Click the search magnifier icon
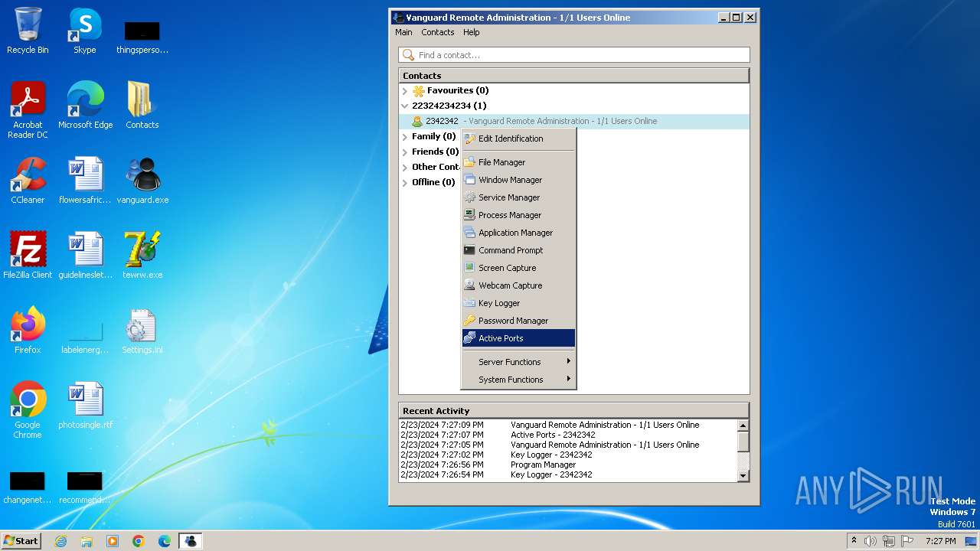Image resolution: width=980 pixels, height=551 pixels. [408, 55]
